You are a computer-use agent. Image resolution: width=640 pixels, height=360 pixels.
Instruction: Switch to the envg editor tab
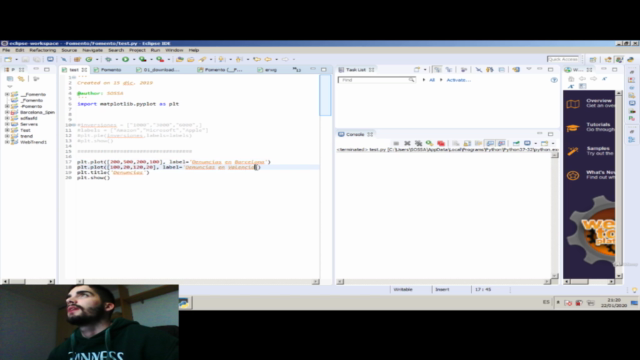point(268,70)
